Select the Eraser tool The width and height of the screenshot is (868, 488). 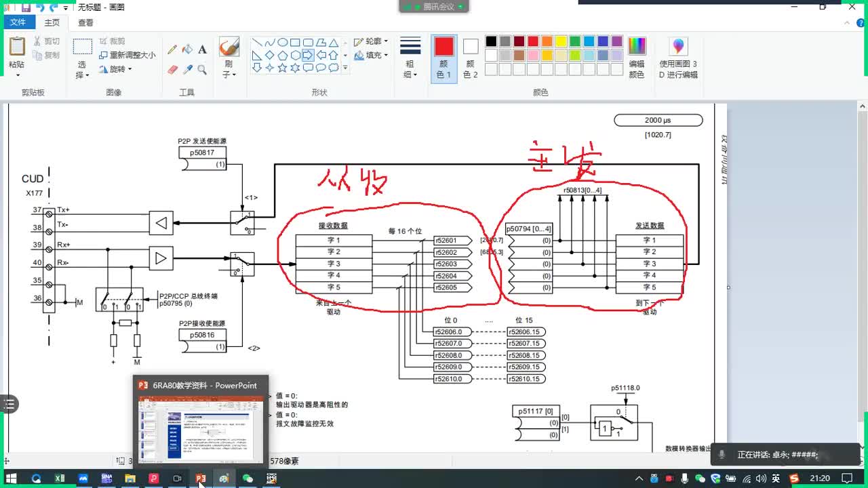tap(172, 69)
